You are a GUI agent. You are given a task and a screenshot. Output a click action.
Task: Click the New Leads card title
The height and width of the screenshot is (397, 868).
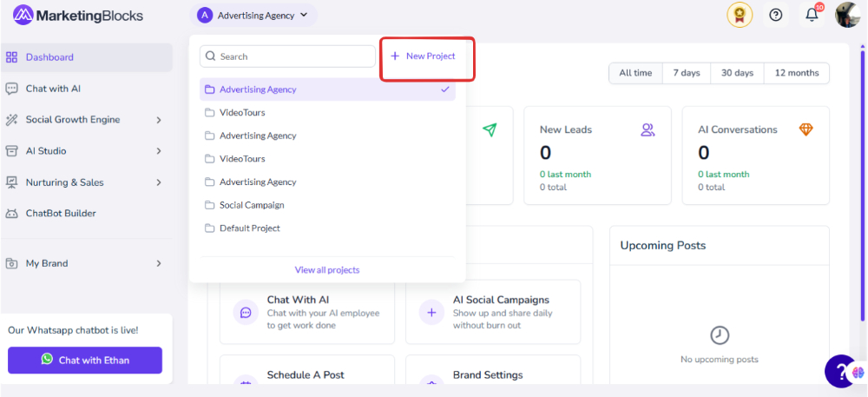566,129
